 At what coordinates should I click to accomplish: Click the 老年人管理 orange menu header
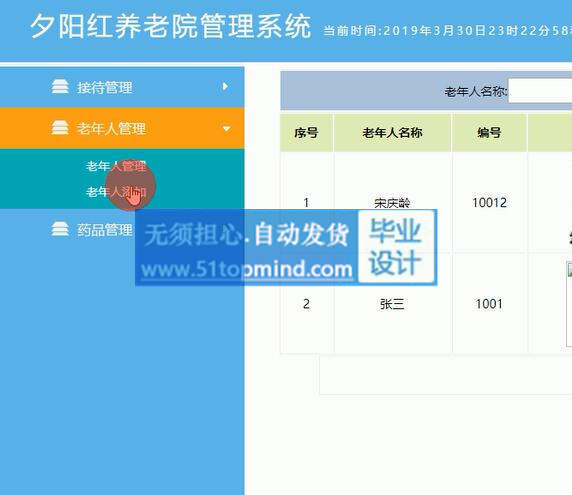[x=122, y=128]
